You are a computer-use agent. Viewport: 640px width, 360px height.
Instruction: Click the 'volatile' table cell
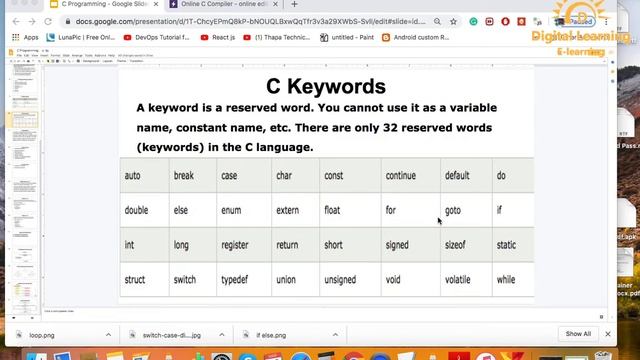[466, 280]
